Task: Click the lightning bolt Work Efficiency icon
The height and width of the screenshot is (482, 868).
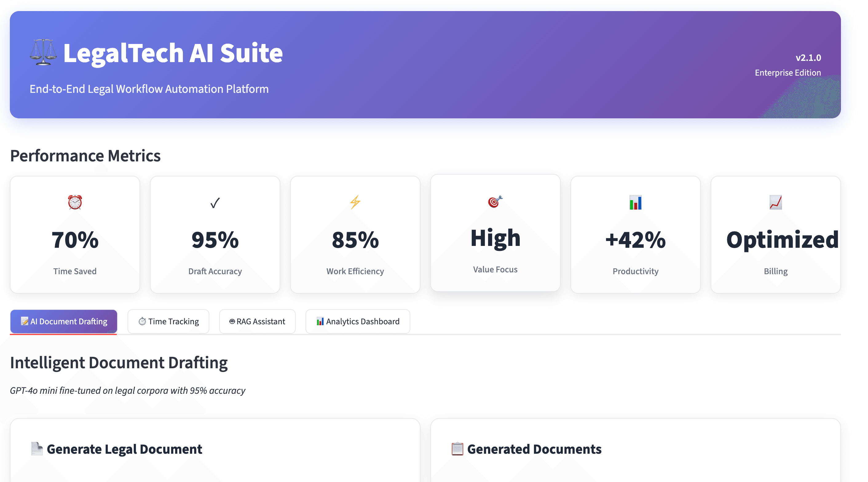Action: 355,202
